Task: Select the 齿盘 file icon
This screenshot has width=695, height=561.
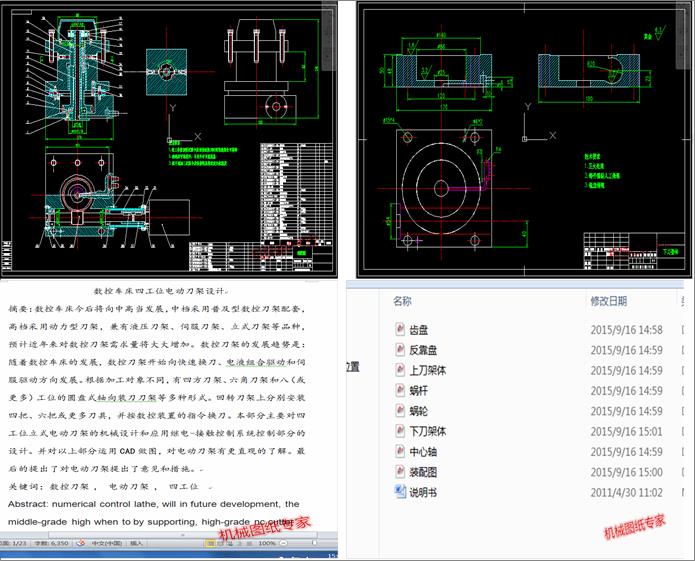Action: [400, 329]
